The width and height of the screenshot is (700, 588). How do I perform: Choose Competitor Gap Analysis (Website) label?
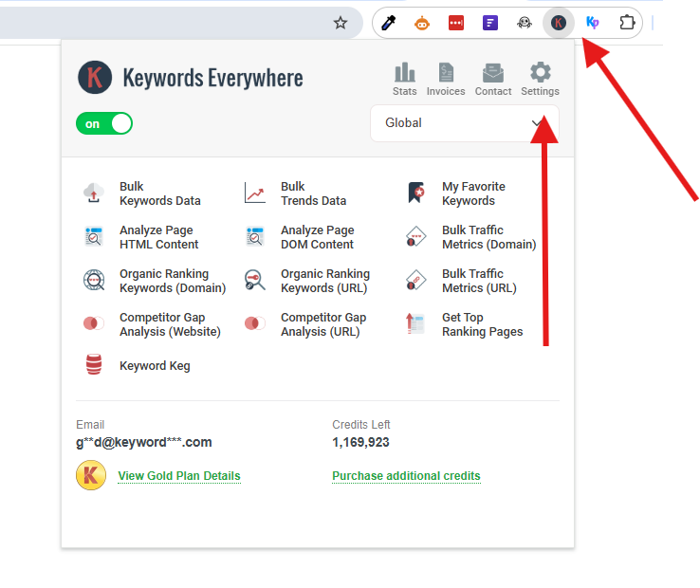(x=170, y=324)
